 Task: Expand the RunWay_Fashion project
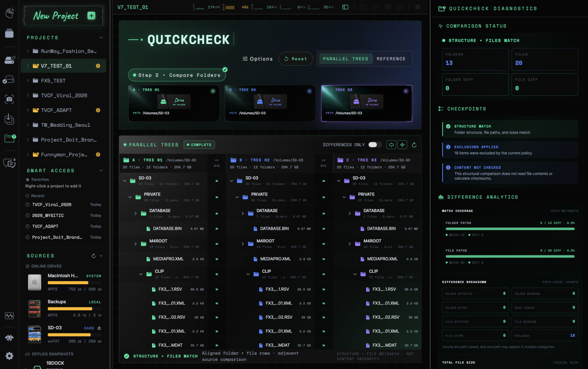pyautogui.click(x=28, y=51)
